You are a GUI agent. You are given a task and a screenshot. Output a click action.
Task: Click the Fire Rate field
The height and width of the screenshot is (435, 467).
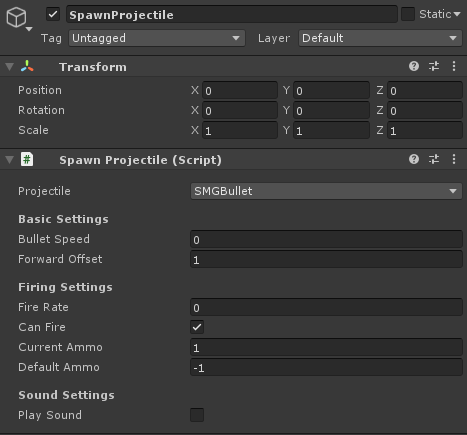tap(326, 307)
